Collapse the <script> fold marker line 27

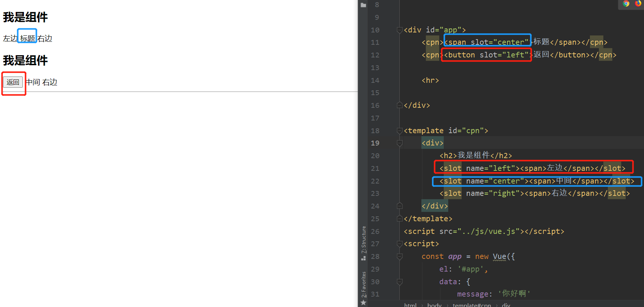coord(399,244)
